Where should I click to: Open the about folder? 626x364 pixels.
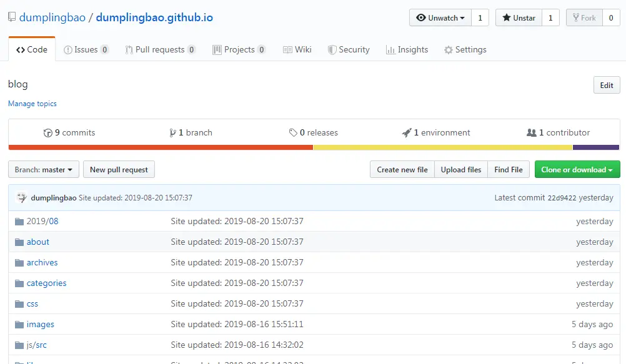(38, 242)
